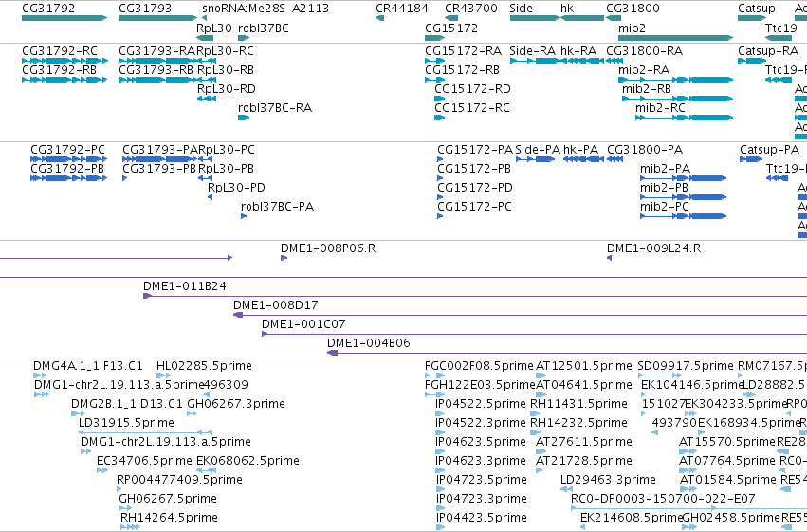Click transcript CG31792-RC label
This screenshot has width=807, height=532.
pos(60,51)
